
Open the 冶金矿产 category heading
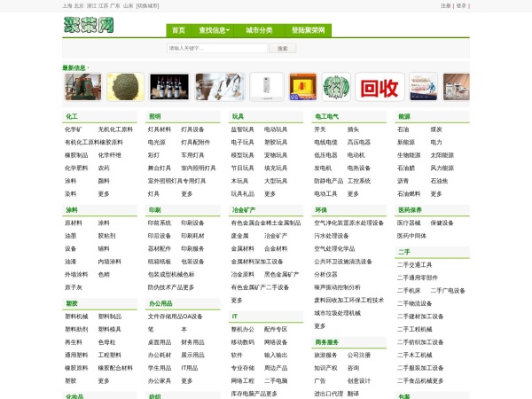[244, 210]
